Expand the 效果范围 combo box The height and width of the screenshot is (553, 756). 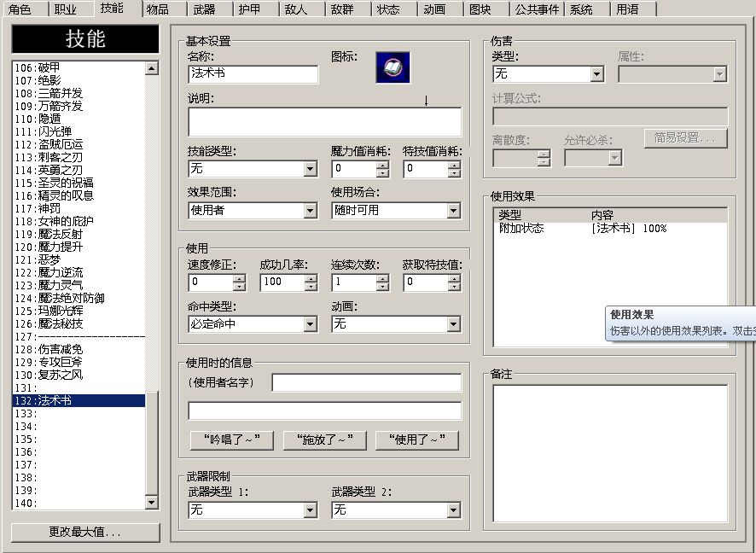click(310, 210)
